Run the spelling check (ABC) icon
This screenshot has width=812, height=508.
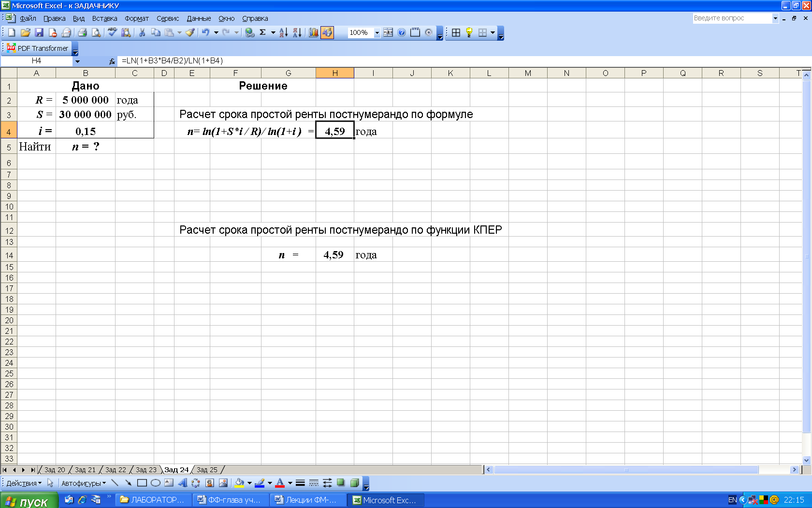(112, 32)
